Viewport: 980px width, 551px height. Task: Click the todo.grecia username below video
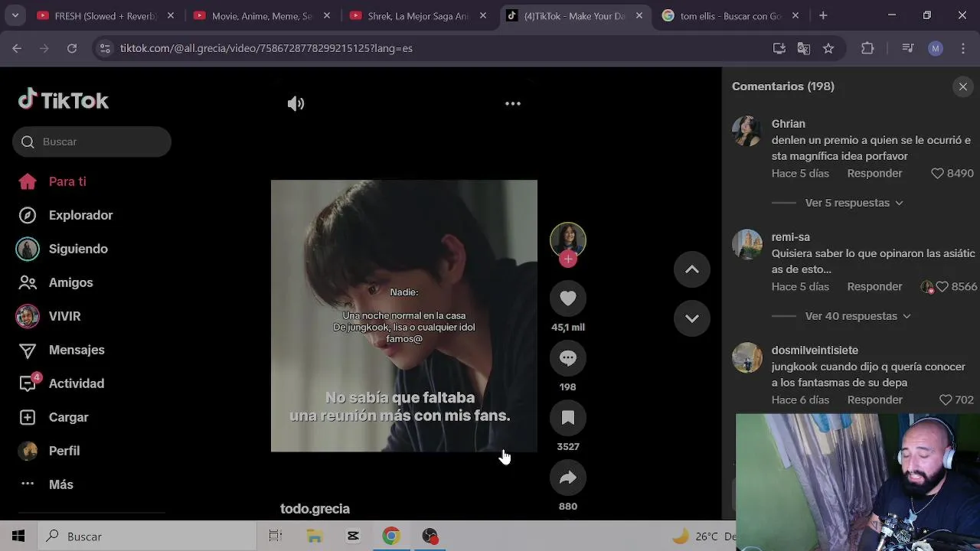[315, 509]
